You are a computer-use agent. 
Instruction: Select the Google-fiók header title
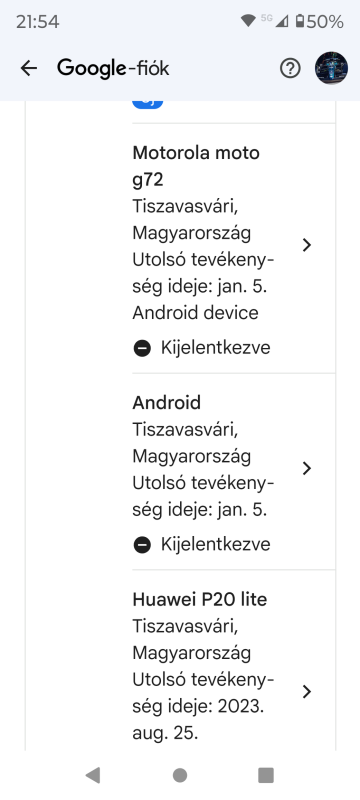pyautogui.click(x=113, y=68)
